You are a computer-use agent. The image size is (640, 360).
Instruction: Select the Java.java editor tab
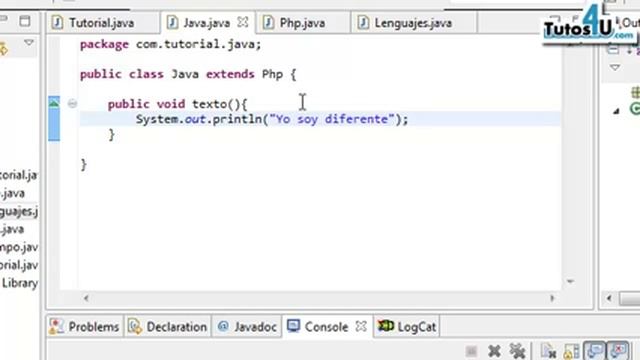tap(206, 23)
